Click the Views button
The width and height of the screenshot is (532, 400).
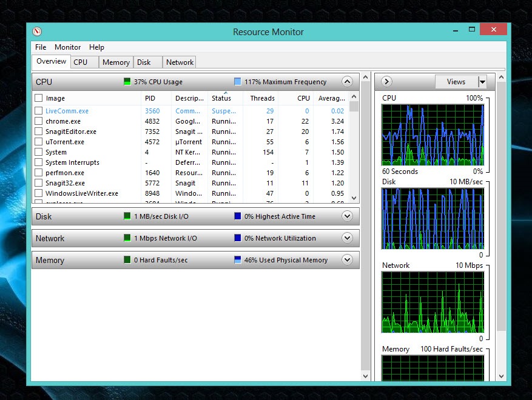456,82
